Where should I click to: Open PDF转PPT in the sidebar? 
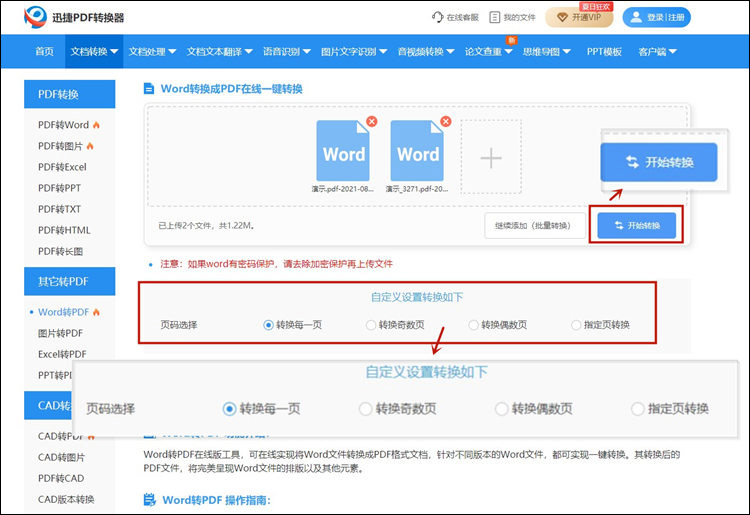(59, 188)
